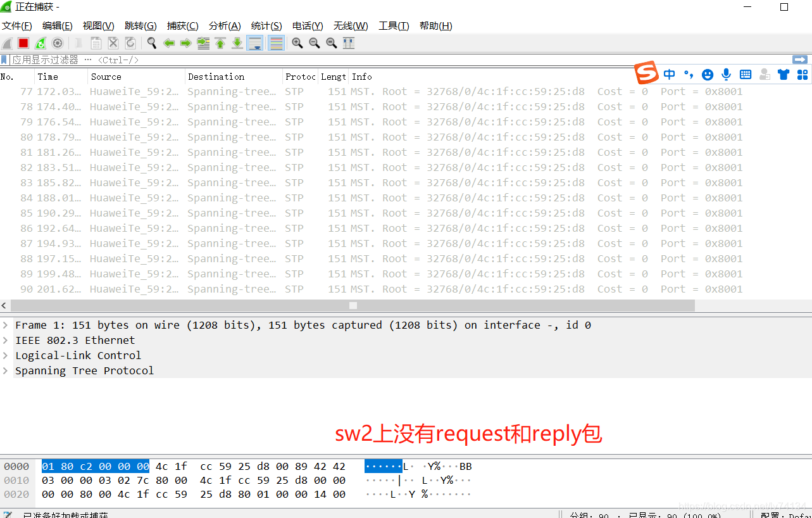Screen dimensions: 812x518
Task: Sort by the No. column header
Action: [17, 77]
